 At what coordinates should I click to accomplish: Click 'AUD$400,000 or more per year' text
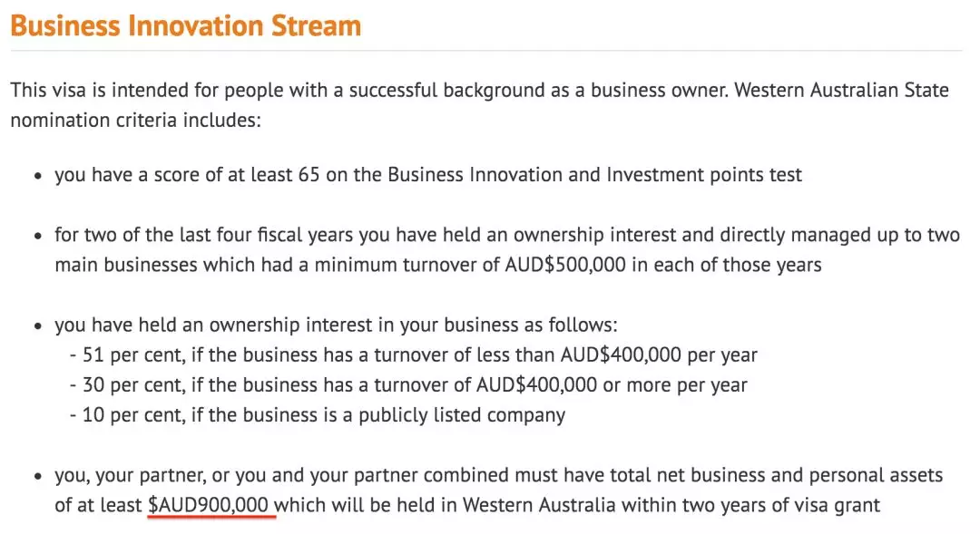(612, 384)
